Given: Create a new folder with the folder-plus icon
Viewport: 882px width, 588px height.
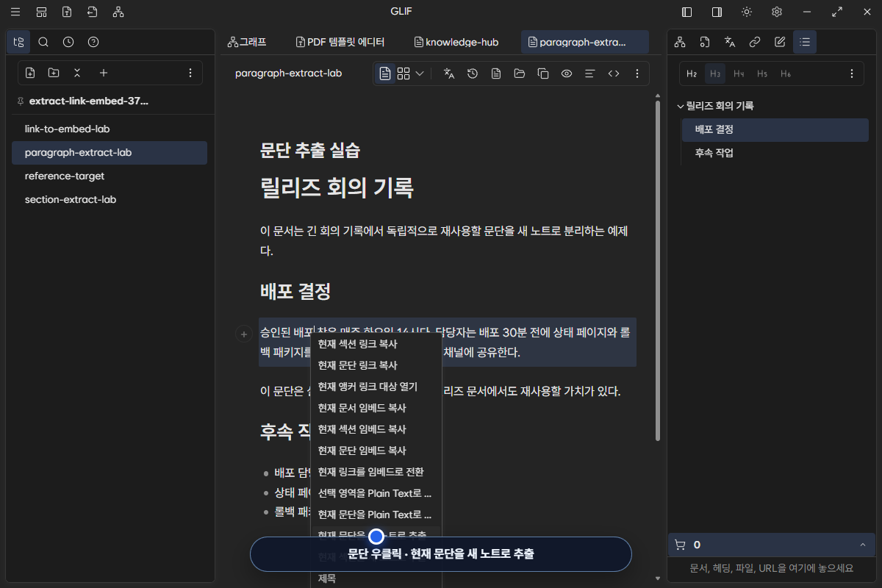Looking at the screenshot, I should pos(54,73).
